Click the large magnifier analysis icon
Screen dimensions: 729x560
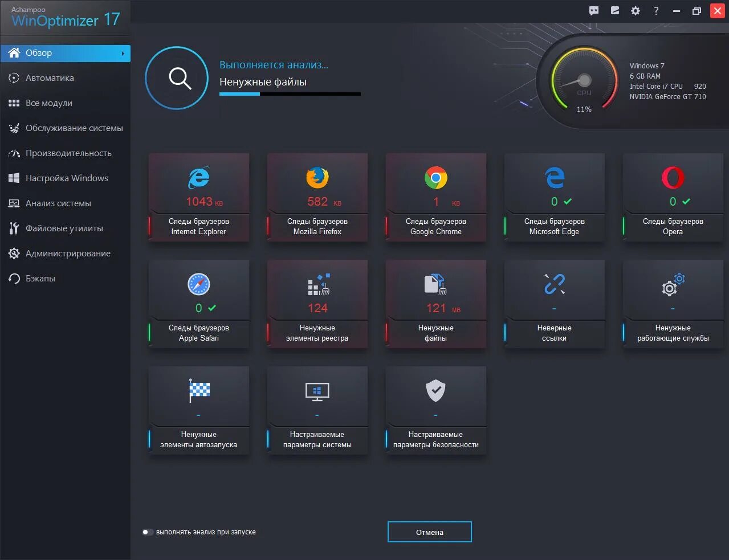pos(177,78)
